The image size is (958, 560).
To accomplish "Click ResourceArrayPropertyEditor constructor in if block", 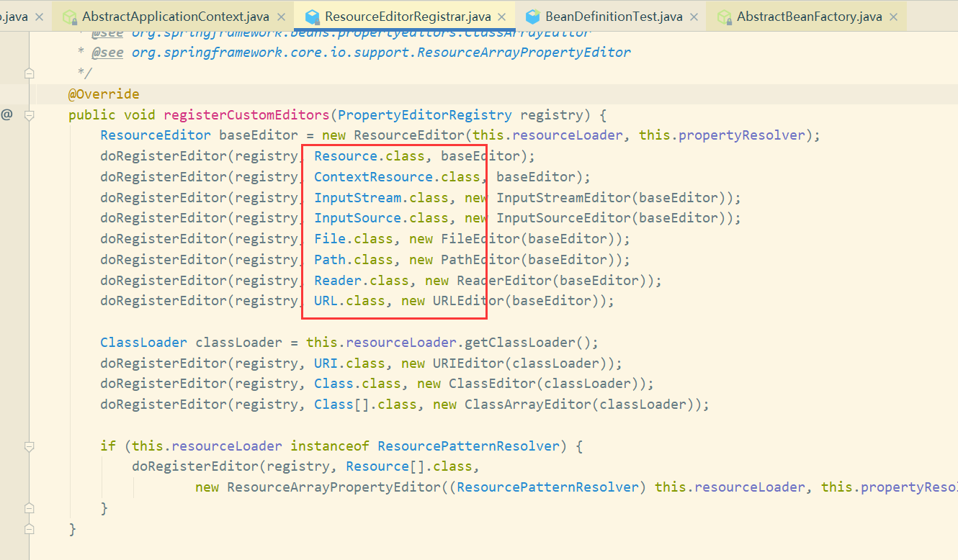I will (x=333, y=487).
